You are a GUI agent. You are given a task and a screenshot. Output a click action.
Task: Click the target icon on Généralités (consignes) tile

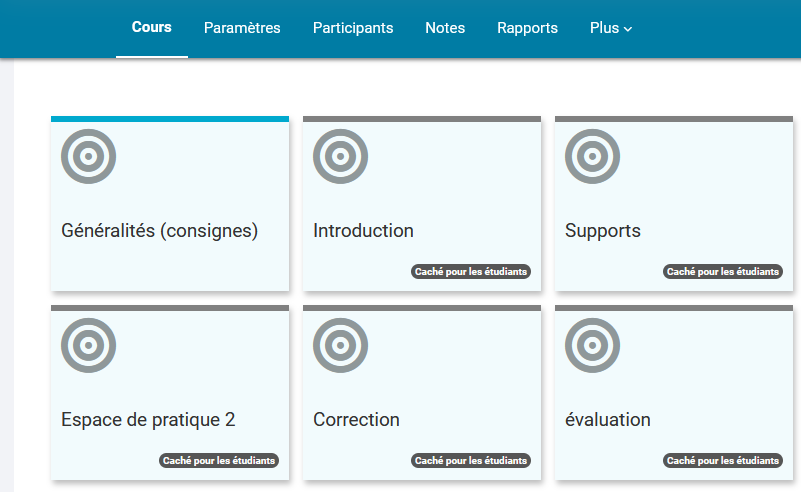88,156
